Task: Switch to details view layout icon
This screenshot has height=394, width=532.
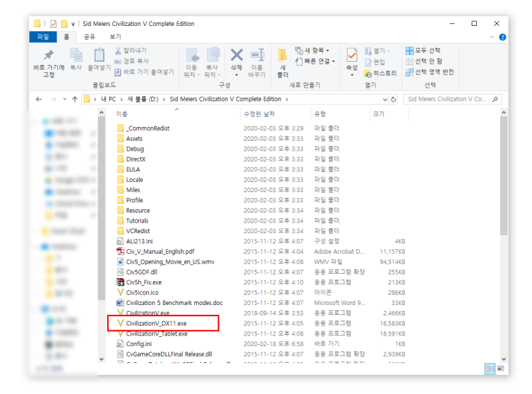Action: [x=490, y=369]
